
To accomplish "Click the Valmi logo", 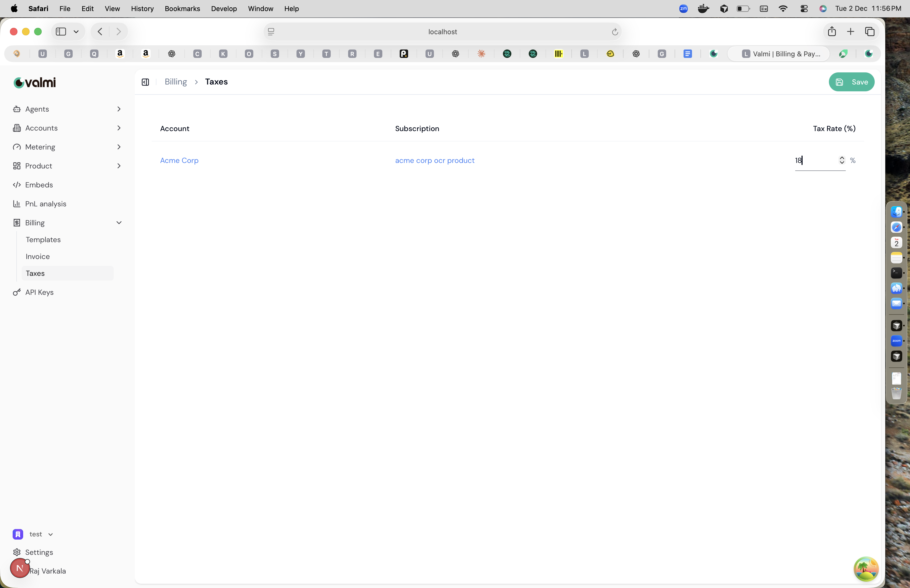I will pos(34,82).
